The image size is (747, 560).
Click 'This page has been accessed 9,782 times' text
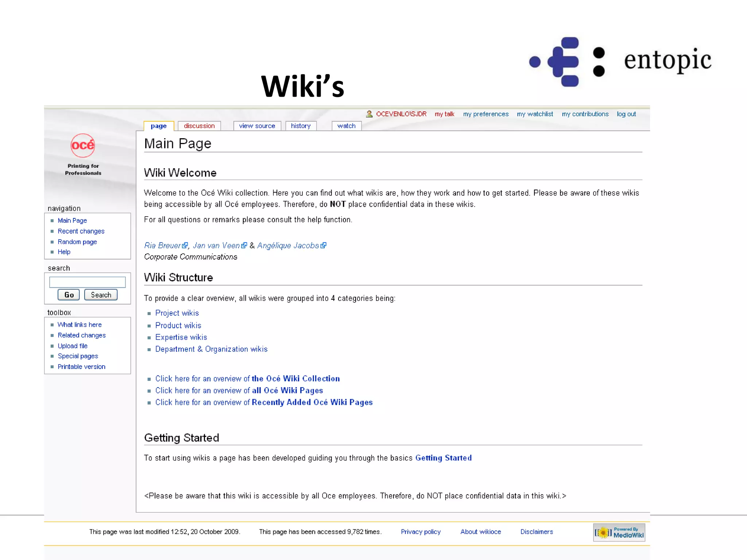320,532
